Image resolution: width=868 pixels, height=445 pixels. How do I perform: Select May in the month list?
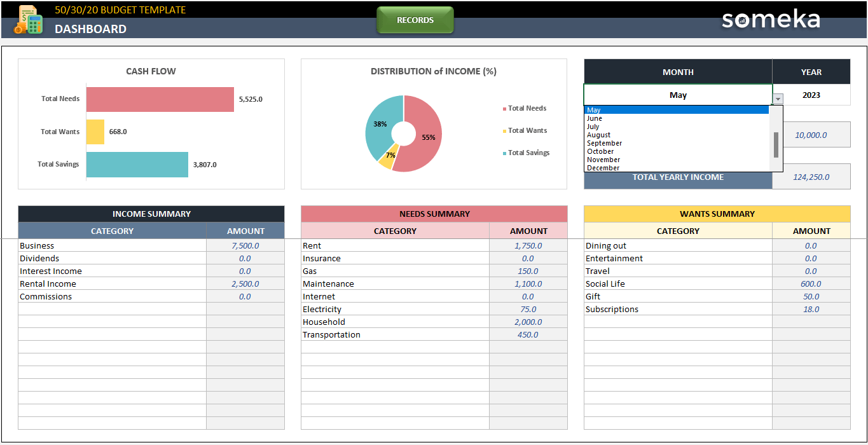(x=677, y=110)
